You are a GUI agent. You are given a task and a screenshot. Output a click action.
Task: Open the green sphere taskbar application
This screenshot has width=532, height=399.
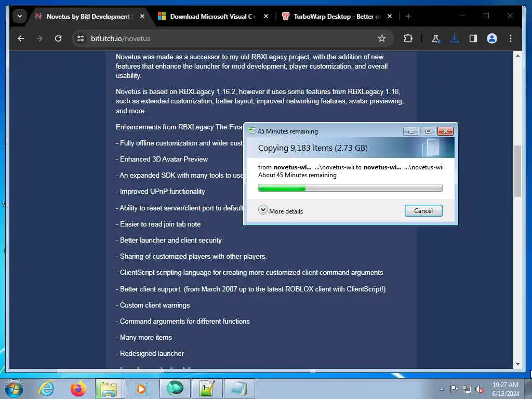coord(175,389)
